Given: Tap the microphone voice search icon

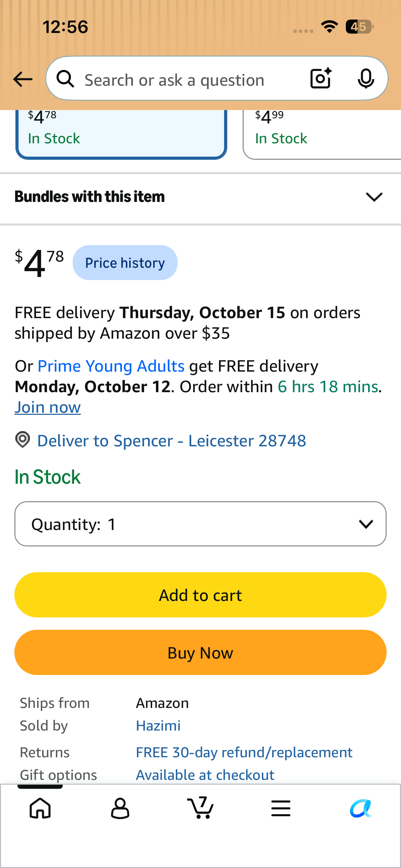Looking at the screenshot, I should point(366,79).
